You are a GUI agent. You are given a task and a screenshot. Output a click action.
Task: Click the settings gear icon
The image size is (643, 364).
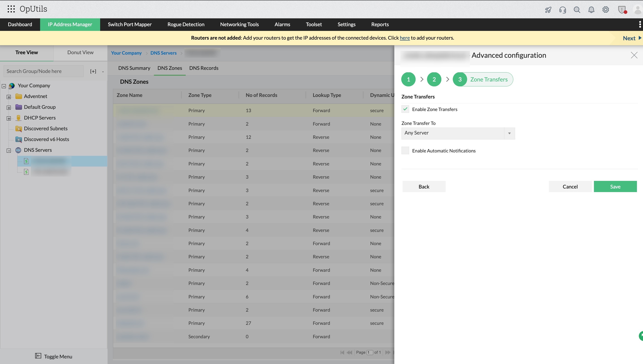[x=605, y=10]
